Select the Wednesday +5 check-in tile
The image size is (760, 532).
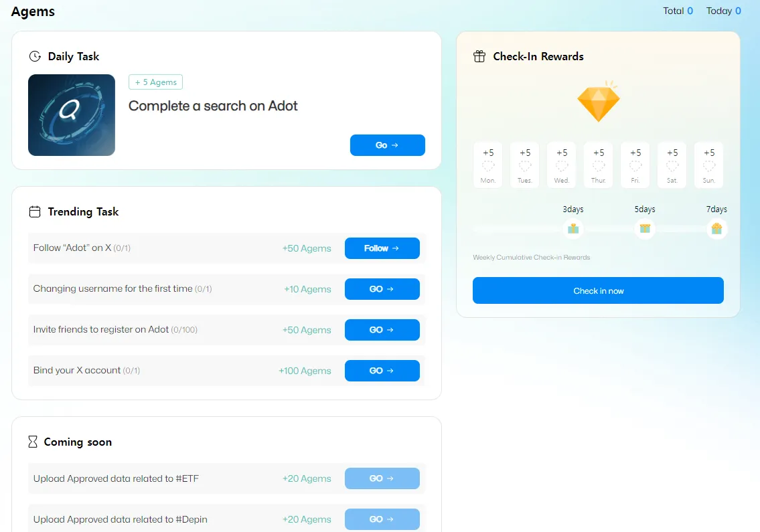562,165
